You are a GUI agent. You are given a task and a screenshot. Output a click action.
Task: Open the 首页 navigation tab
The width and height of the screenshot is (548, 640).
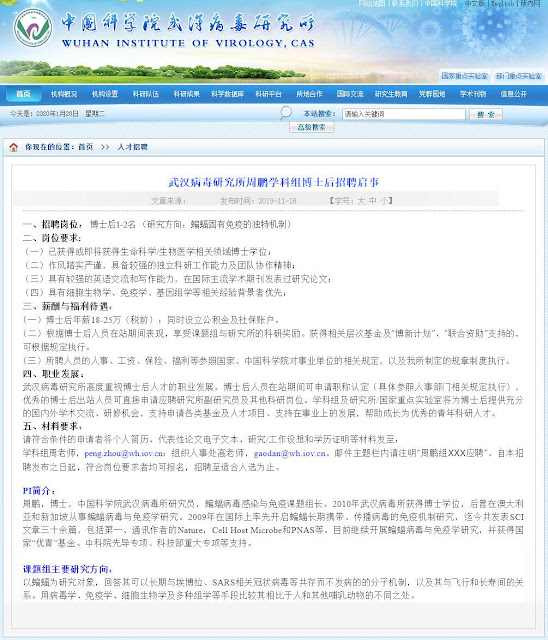(23, 94)
